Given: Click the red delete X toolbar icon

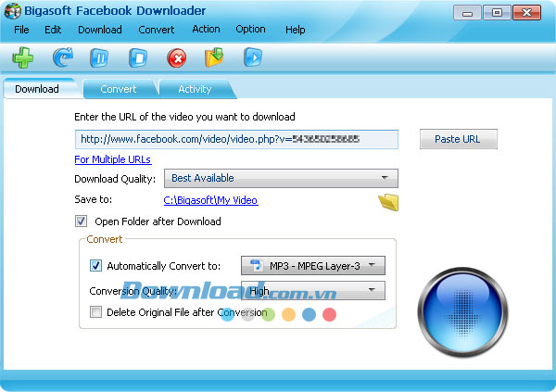Looking at the screenshot, I should [177, 58].
